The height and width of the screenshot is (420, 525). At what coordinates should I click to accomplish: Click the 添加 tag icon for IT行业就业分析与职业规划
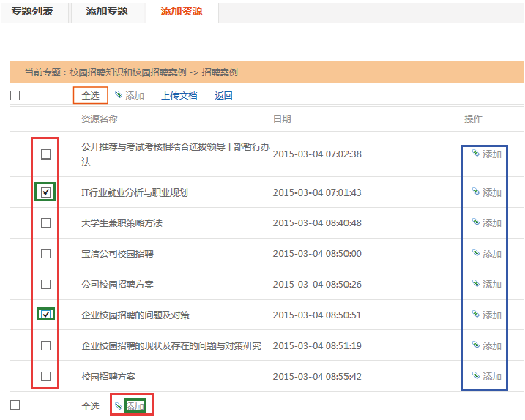pyautogui.click(x=476, y=192)
